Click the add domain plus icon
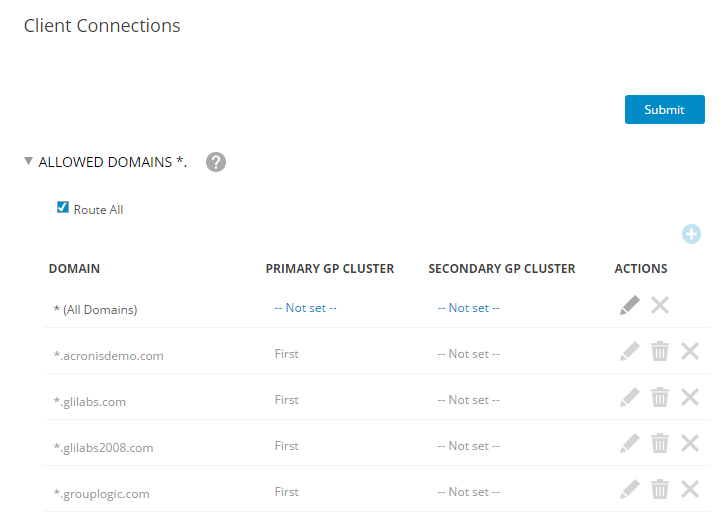Image resolution: width=723 pixels, height=524 pixels. coord(691,234)
